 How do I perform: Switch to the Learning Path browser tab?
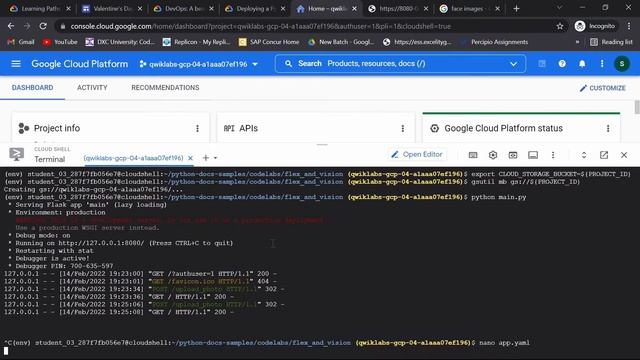40,9
